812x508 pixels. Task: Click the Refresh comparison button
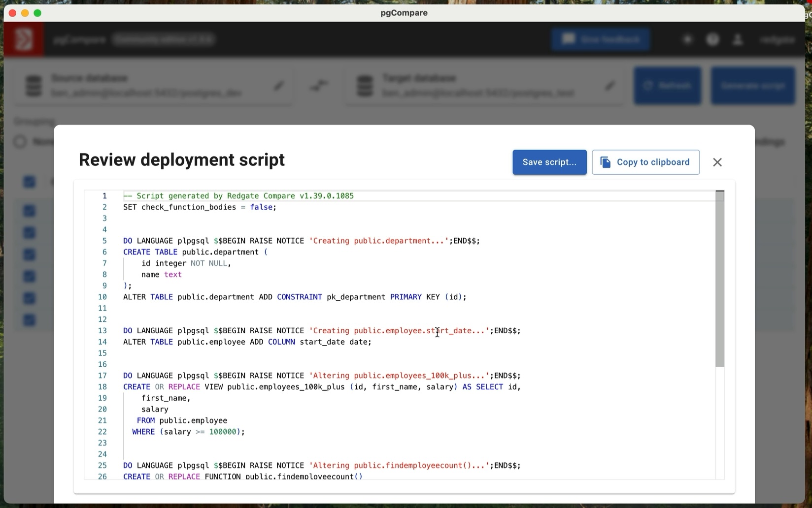tap(667, 86)
